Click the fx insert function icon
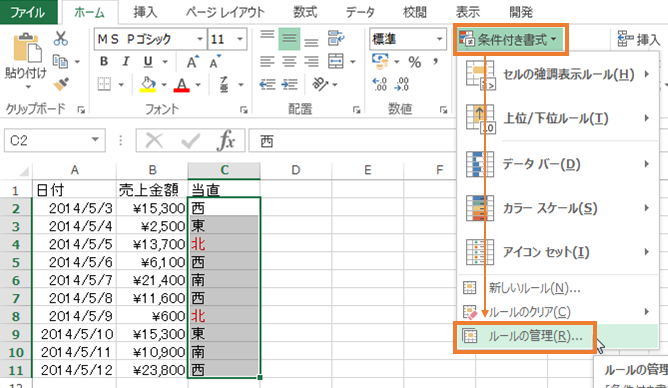The image size is (668, 388). click(226, 141)
